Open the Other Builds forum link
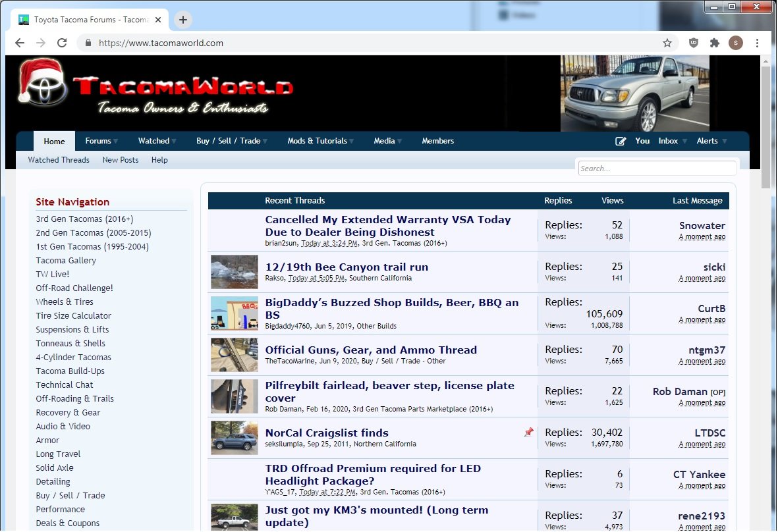The image size is (778, 532). coord(377,326)
